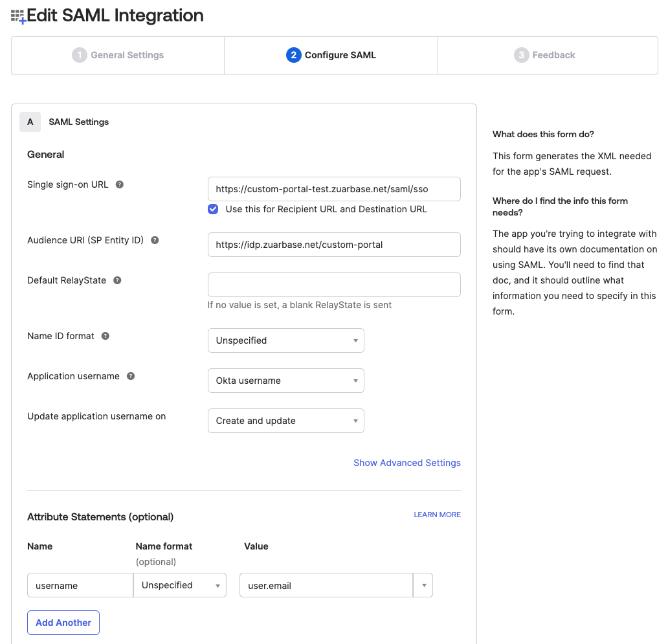
Task: Focus the attribute value field user.email
Action: pyautogui.click(x=326, y=585)
